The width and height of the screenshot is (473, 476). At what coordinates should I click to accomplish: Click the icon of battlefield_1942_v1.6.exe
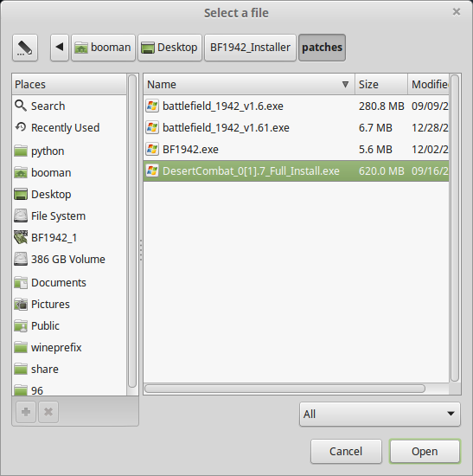[x=152, y=106]
